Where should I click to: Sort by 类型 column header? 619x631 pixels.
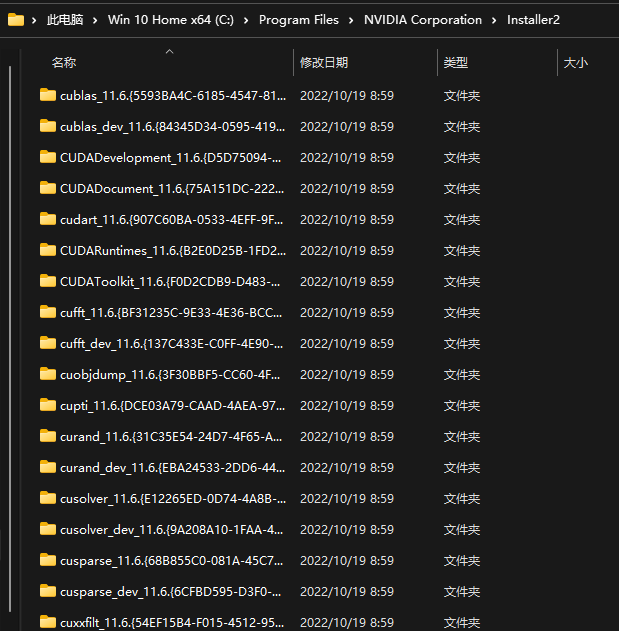click(x=456, y=63)
